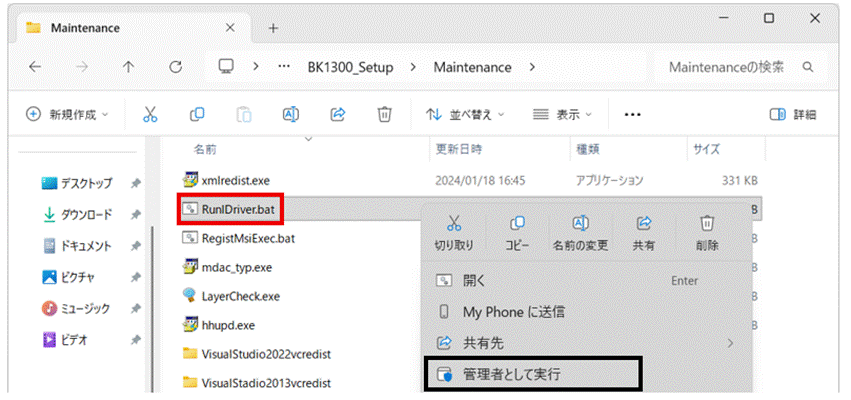Choose 開く in the context menu
Screen dimensions: 851x400
point(586,281)
